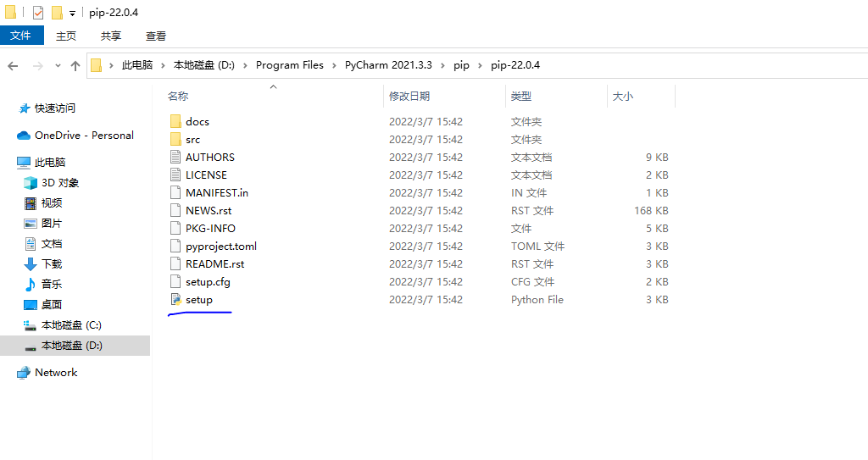The width and height of the screenshot is (868, 460).
Task: Select 本地磁盘 (D:) in sidebar
Action: 75,346
